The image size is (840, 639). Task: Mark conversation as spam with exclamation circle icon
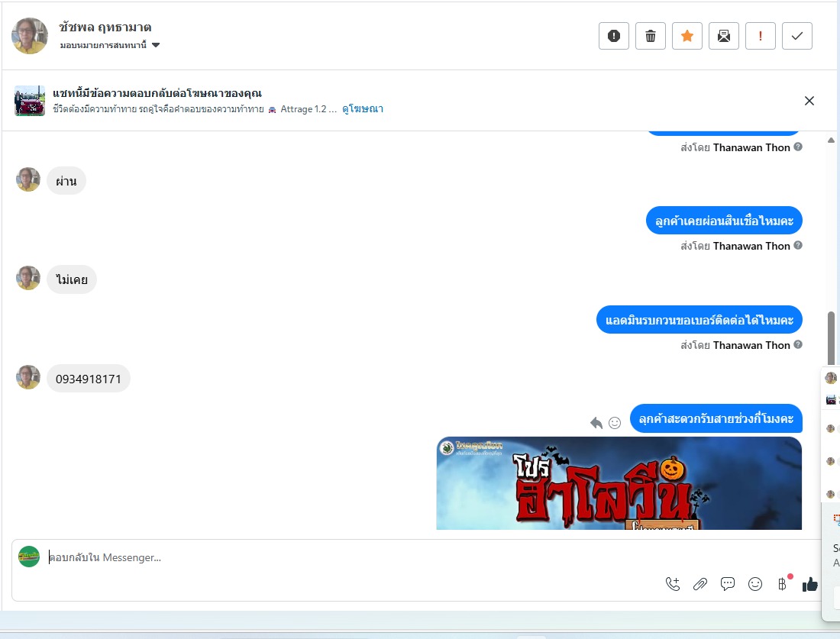[613, 36]
